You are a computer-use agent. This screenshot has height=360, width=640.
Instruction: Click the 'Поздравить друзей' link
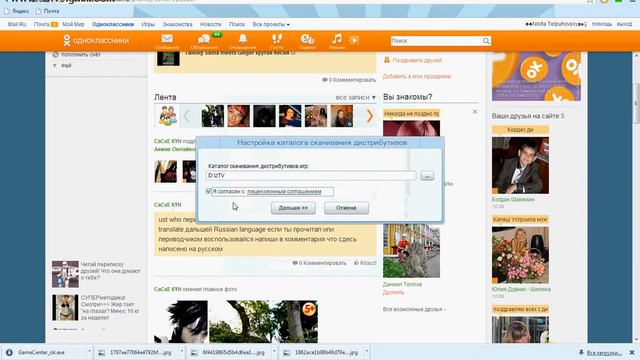(417, 60)
